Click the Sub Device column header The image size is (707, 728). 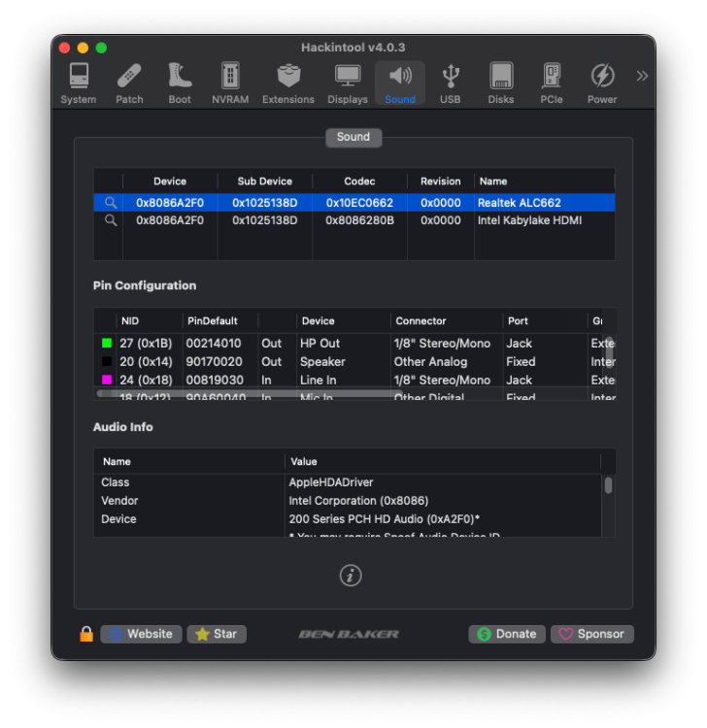pyautogui.click(x=265, y=182)
